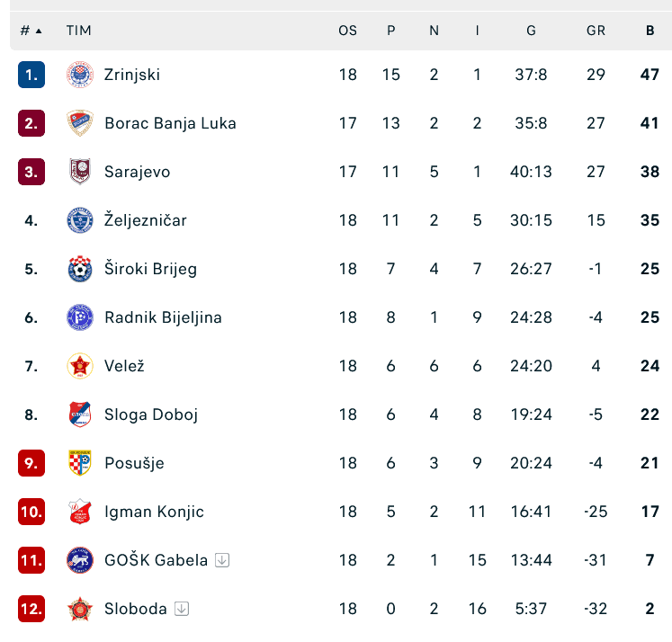This screenshot has width=672, height=642.
Task: Open the GOŠK Gabela team page
Action: tap(156, 560)
